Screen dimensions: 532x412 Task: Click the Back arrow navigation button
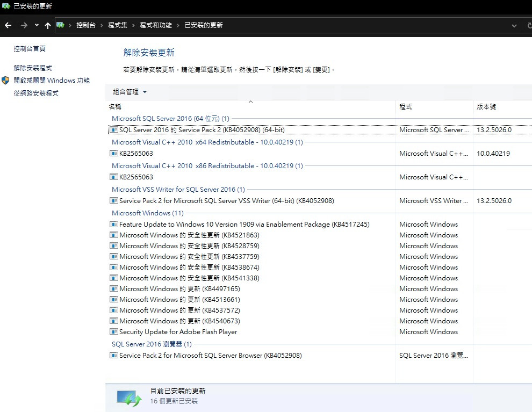coord(8,25)
